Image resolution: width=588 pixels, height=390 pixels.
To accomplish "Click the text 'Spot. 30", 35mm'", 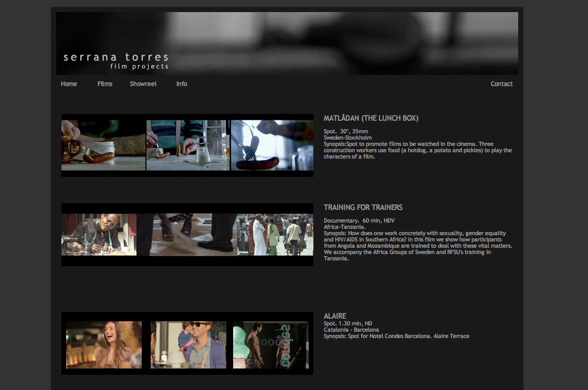I will (346, 131).
